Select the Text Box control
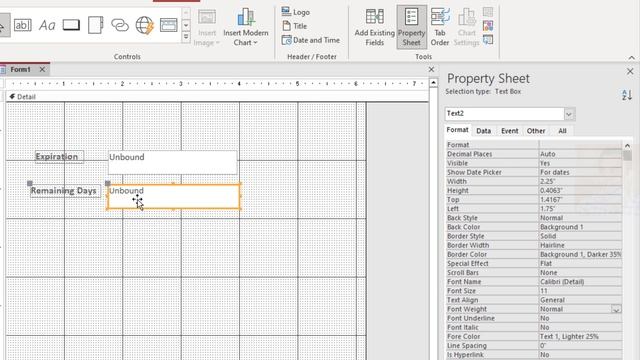 point(22,25)
